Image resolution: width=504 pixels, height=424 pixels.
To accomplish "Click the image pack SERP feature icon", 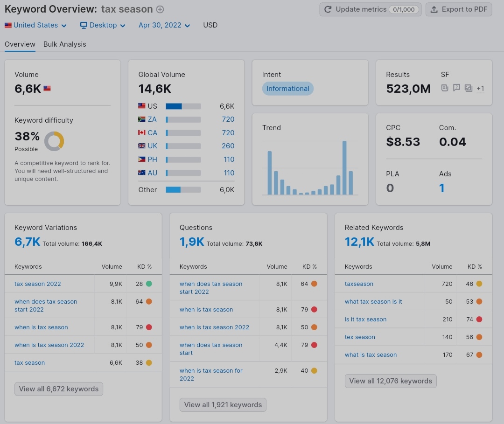I will [469, 88].
